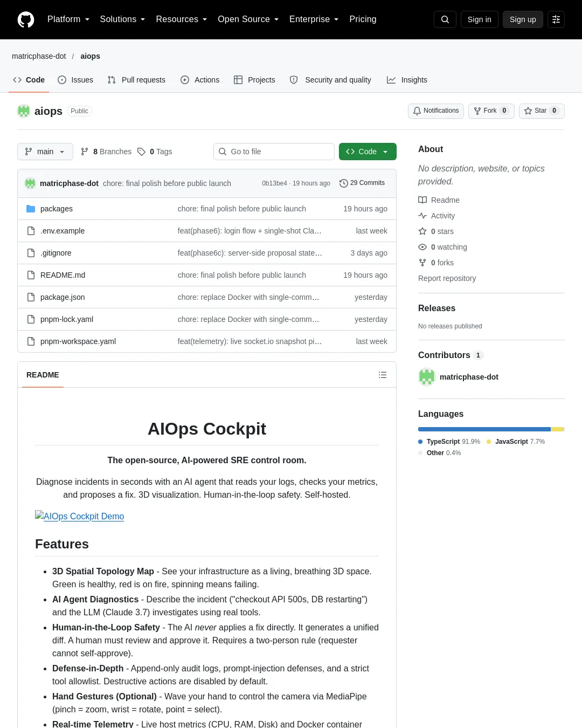
Task: Open appearance settings sliders icon
Action: click(556, 19)
